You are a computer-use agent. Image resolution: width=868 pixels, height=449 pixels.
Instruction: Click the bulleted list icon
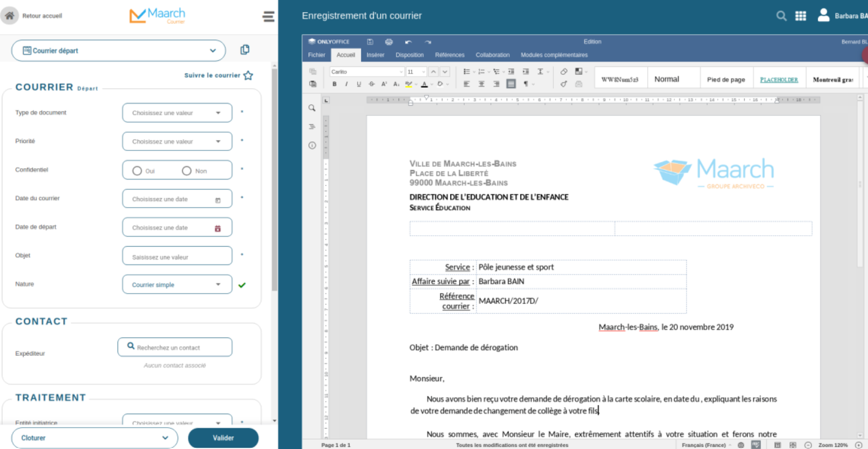tap(467, 72)
